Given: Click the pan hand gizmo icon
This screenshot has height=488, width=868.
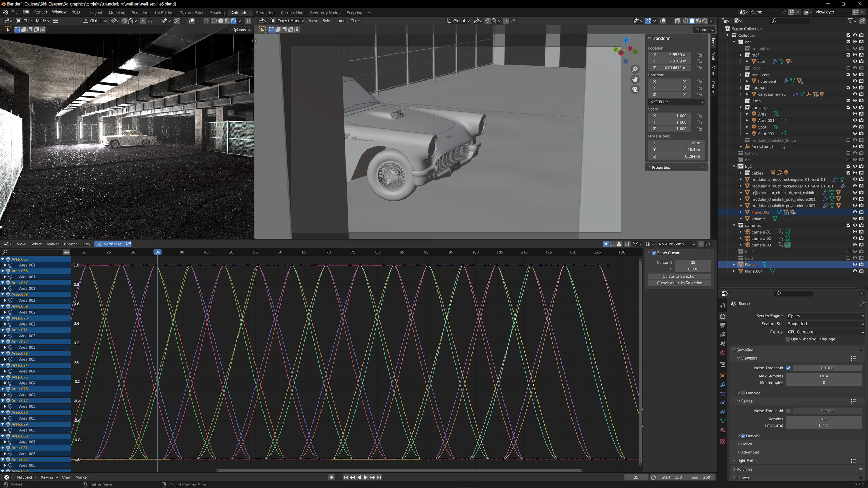Looking at the screenshot, I should (635, 79).
